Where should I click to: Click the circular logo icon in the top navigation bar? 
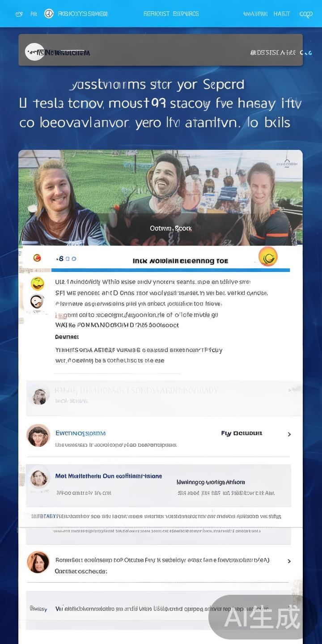click(x=49, y=13)
